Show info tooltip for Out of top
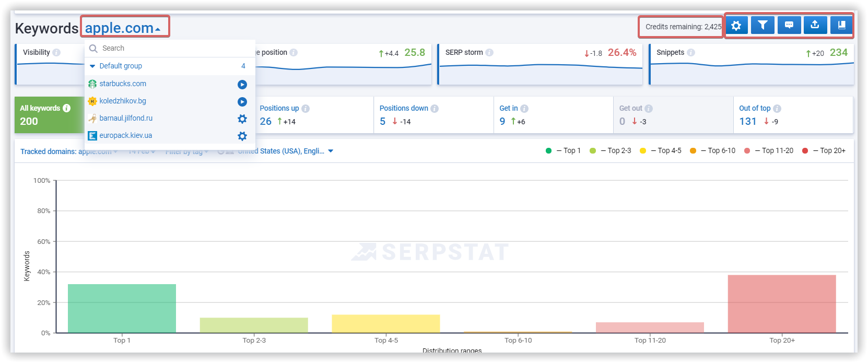 pyautogui.click(x=777, y=108)
